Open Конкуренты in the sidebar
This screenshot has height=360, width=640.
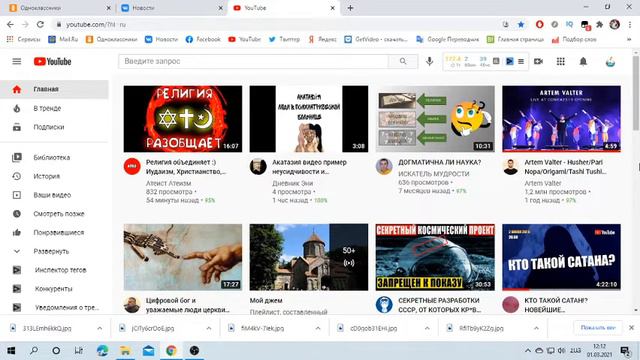pyautogui.click(x=54, y=289)
